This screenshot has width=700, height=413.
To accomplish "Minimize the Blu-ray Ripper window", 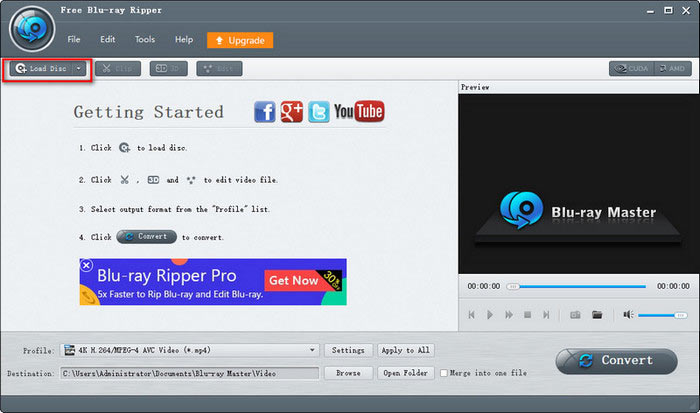I will point(650,11).
